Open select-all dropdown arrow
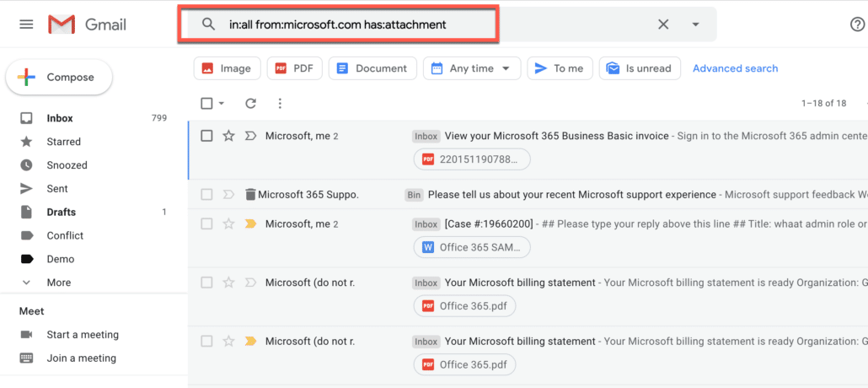The height and width of the screenshot is (388, 868). [222, 103]
